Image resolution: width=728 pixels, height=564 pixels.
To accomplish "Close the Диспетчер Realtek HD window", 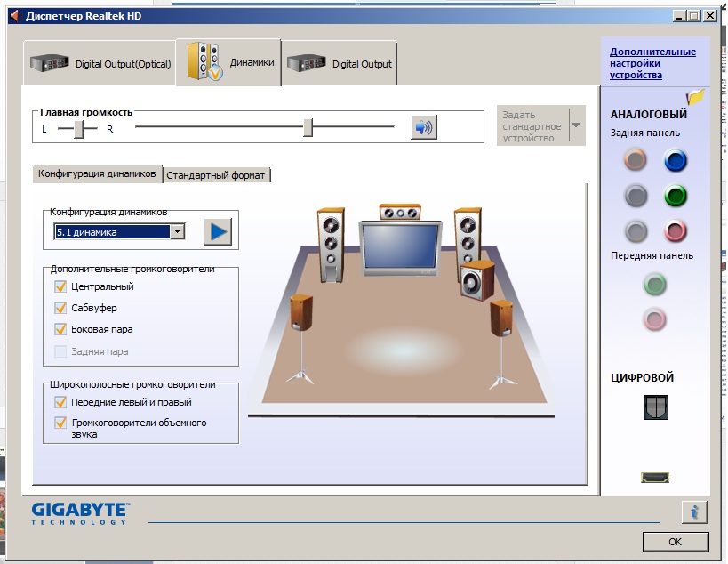I will pyautogui.click(x=710, y=16).
